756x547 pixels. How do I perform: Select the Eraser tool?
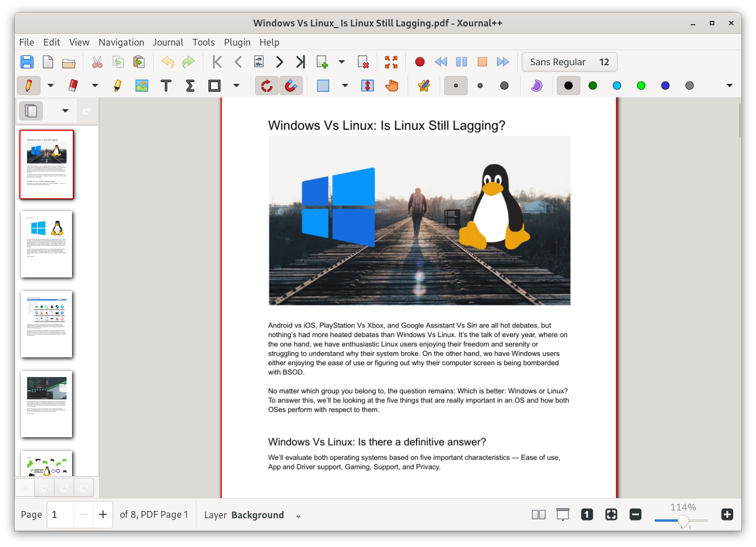pos(72,85)
